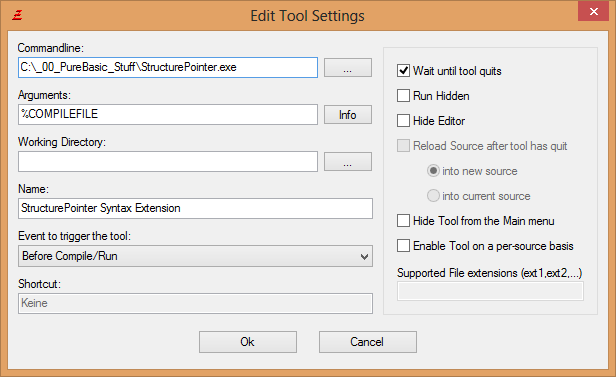
Task: Click the Commandline input field
Action: click(168, 68)
